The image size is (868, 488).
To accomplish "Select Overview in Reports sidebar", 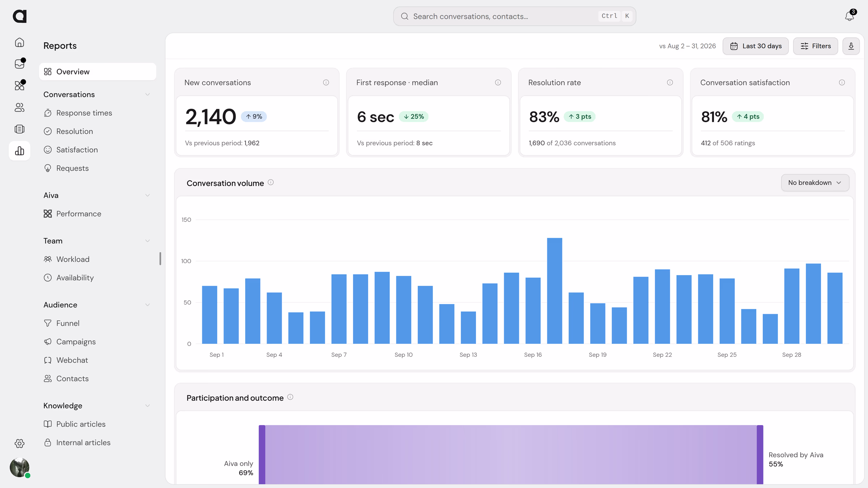I will [98, 72].
